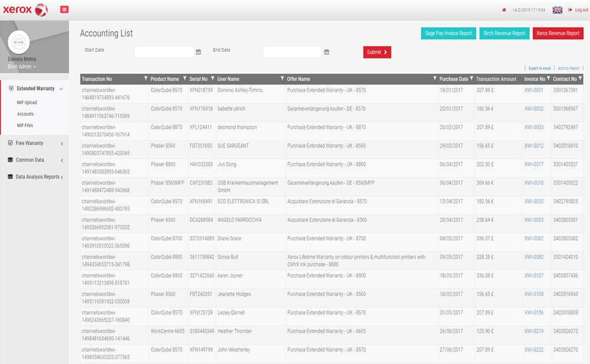The height and width of the screenshot is (364, 590).
Task: Select contract number 3402792497
Action: coord(566,127)
